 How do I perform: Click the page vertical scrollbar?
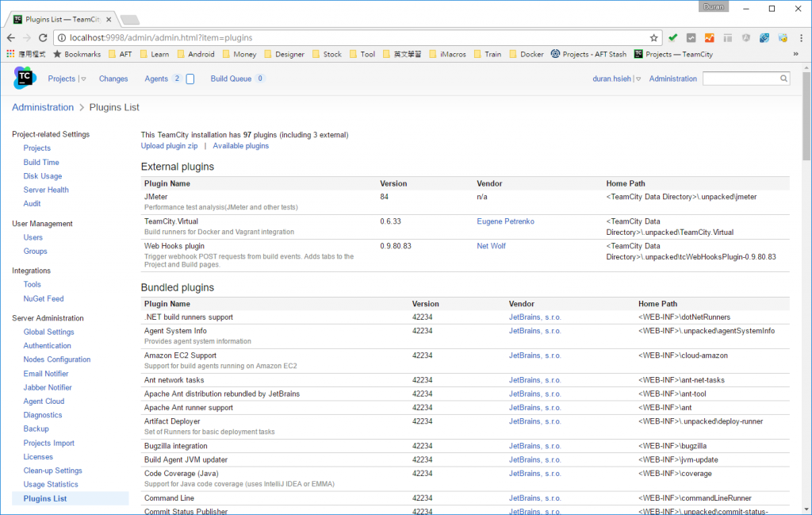click(x=806, y=117)
